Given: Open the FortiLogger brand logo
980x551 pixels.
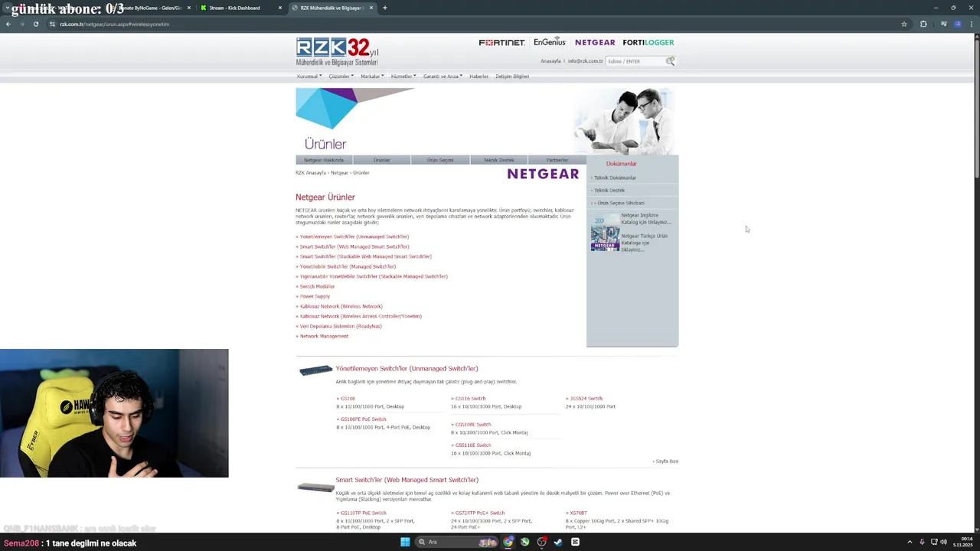Looking at the screenshot, I should (648, 43).
